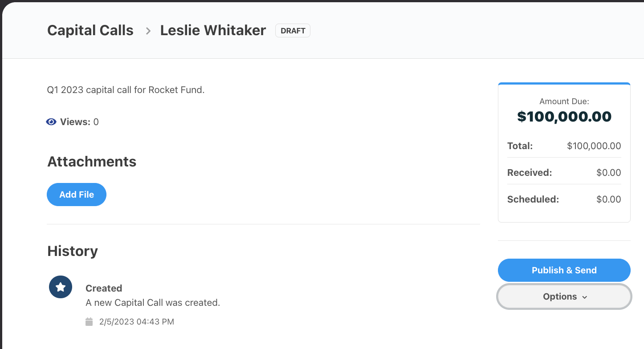The height and width of the screenshot is (349, 644).
Task: Click the Attachments section heading
Action: (92, 162)
